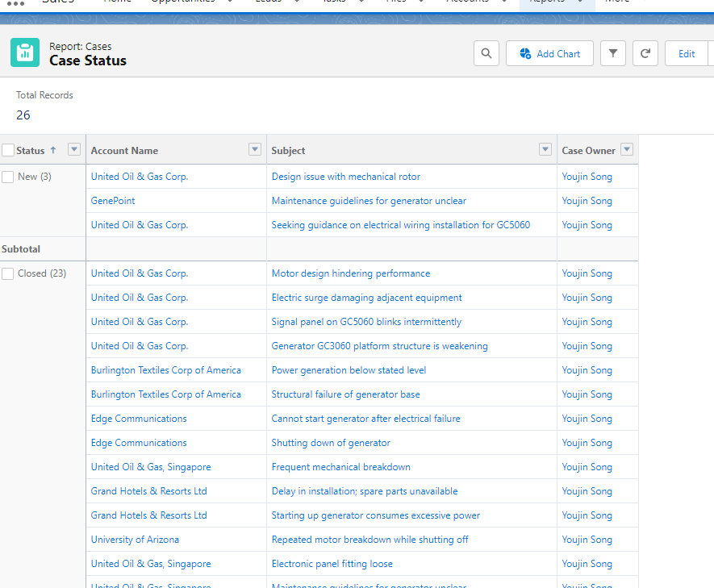Open United Oil & Gas, Singapore for Frequent breakdown row
Screen dimensions: 714x588
[151, 467]
